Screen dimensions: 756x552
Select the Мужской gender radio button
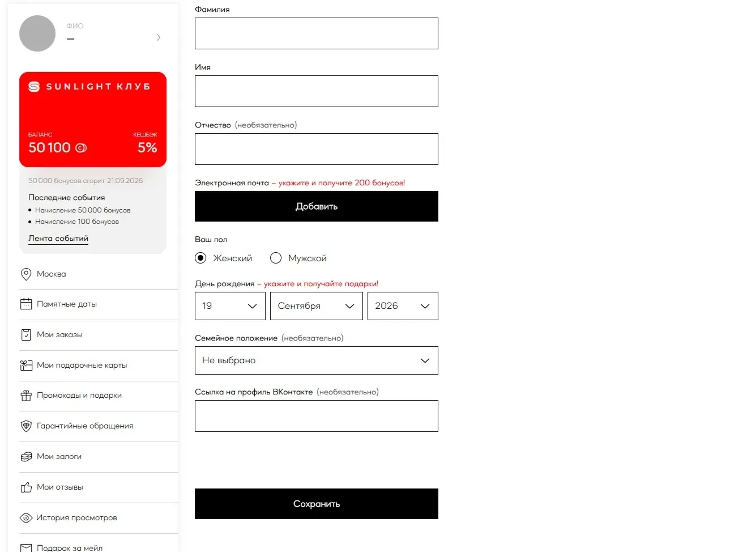coord(276,258)
